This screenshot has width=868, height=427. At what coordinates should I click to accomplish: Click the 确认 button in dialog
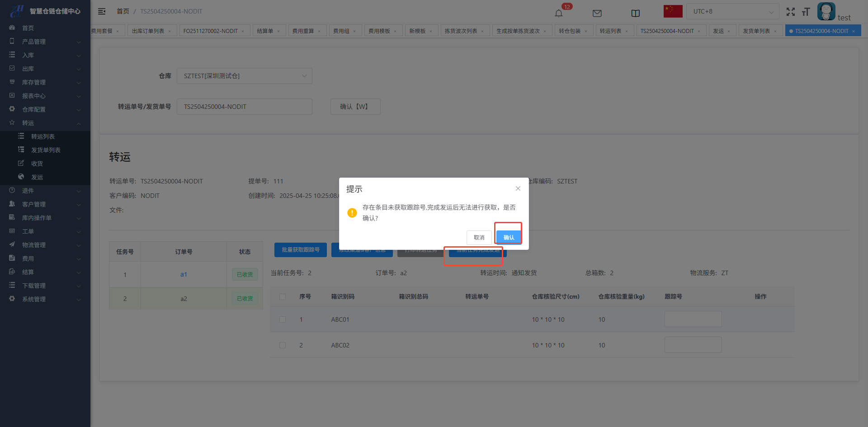(509, 237)
